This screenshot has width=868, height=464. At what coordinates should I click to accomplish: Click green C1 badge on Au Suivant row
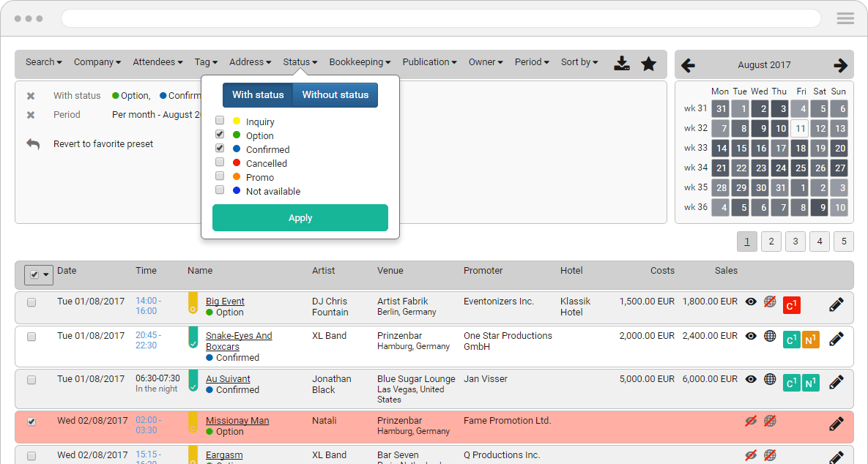pyautogui.click(x=792, y=383)
